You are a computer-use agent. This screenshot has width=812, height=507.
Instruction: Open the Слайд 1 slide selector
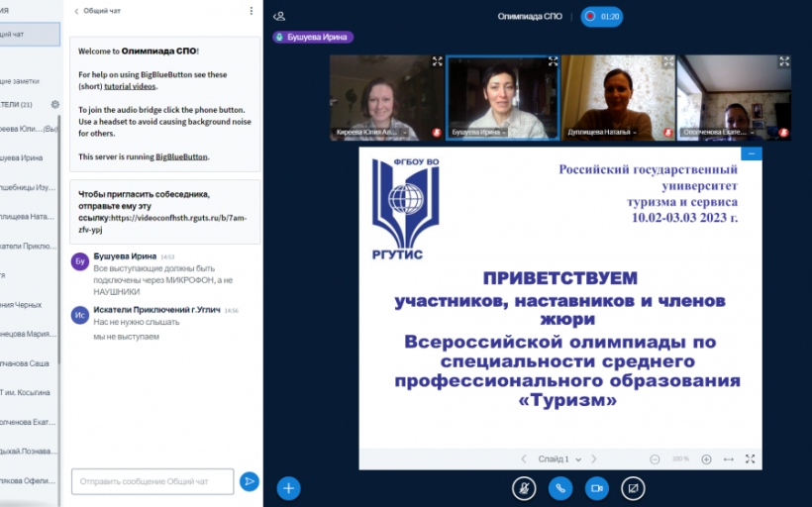pyautogui.click(x=559, y=459)
